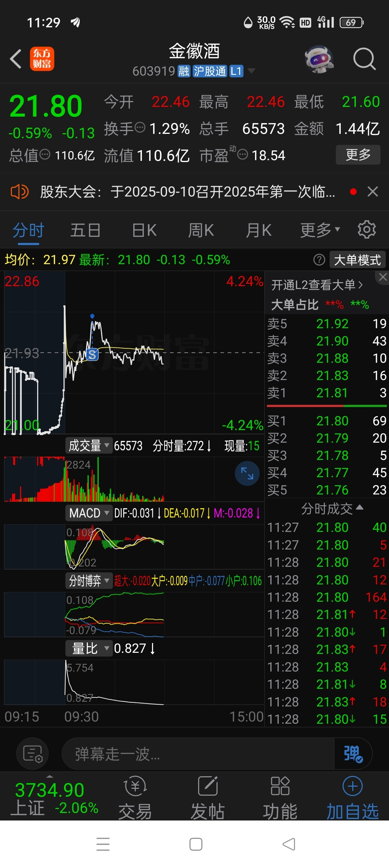This screenshot has width=389, height=868.
Task: Open 开通L2查看大单 link
Action: click(317, 285)
